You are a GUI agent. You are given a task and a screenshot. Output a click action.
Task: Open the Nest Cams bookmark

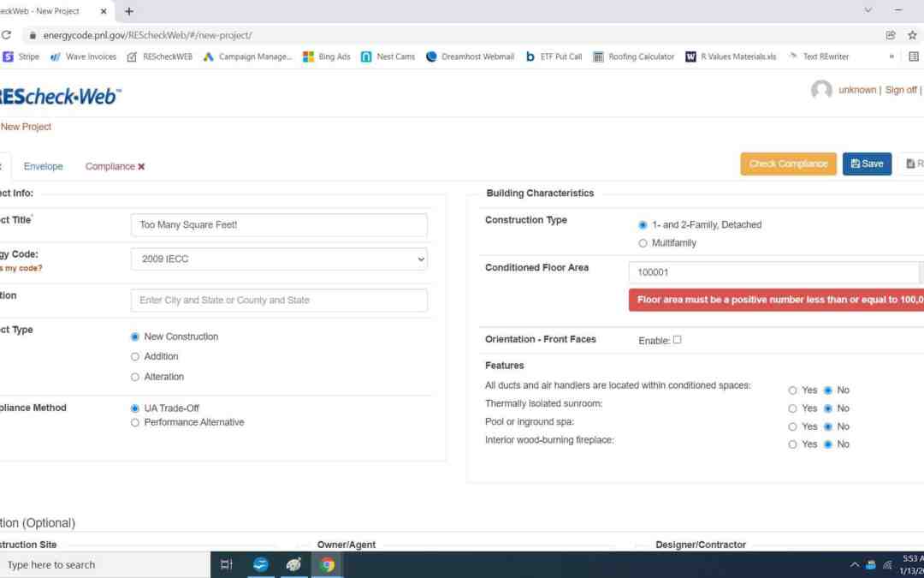(x=388, y=57)
